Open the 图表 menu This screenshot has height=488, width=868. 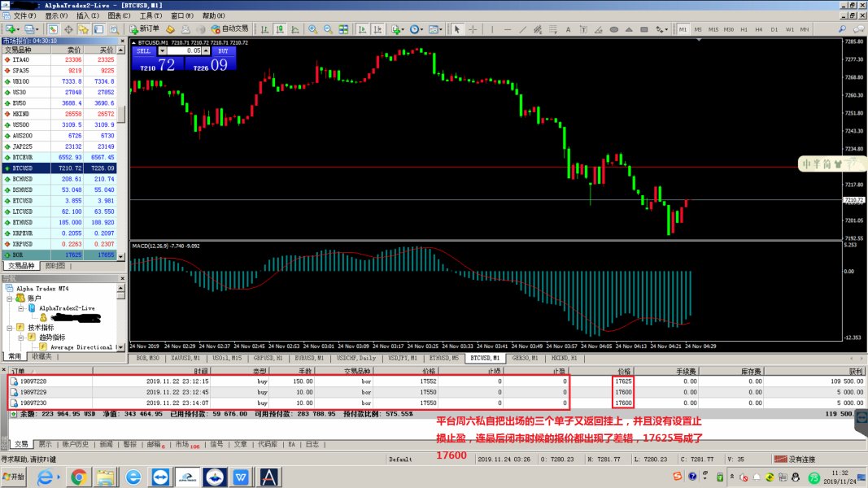[x=118, y=15]
